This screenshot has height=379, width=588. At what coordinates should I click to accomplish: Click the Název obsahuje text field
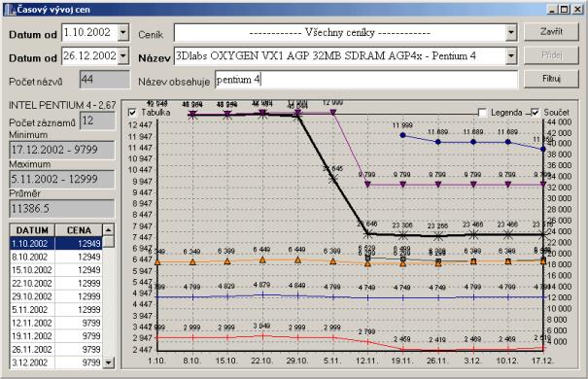(x=366, y=80)
